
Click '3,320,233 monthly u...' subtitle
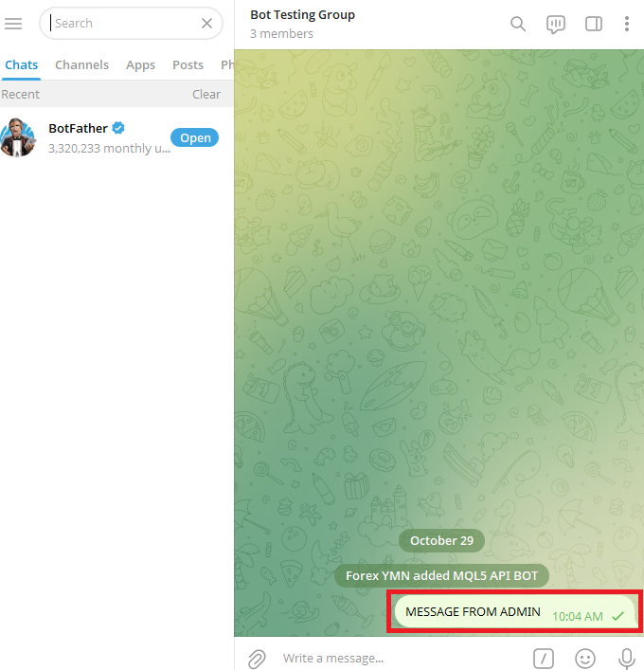pyautogui.click(x=109, y=148)
